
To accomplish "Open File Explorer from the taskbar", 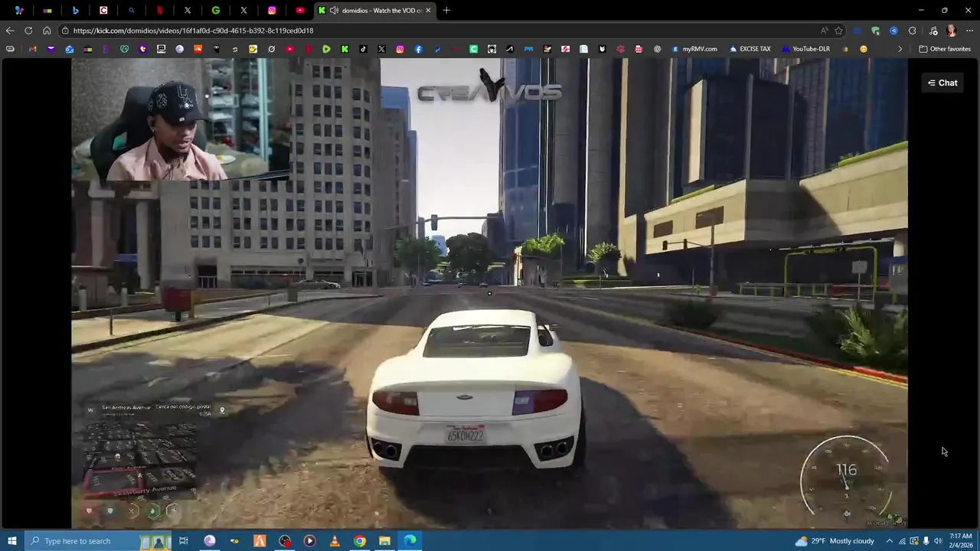I will (x=385, y=541).
